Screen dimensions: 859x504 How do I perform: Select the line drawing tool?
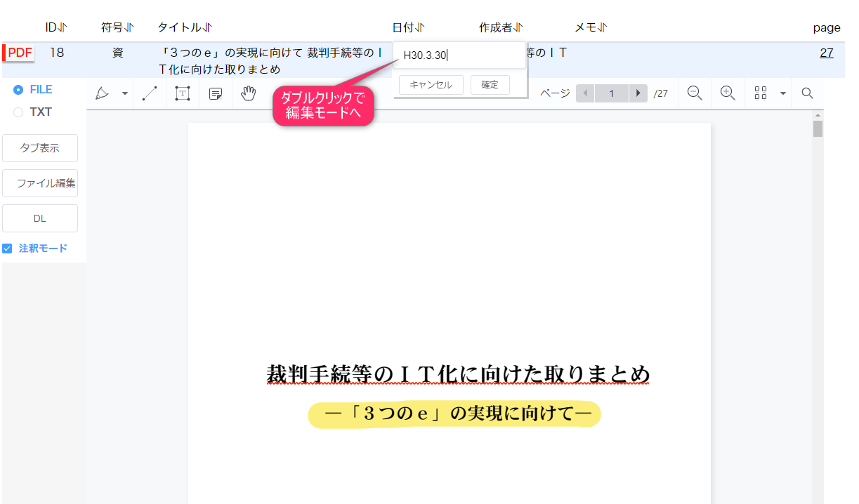(x=150, y=93)
